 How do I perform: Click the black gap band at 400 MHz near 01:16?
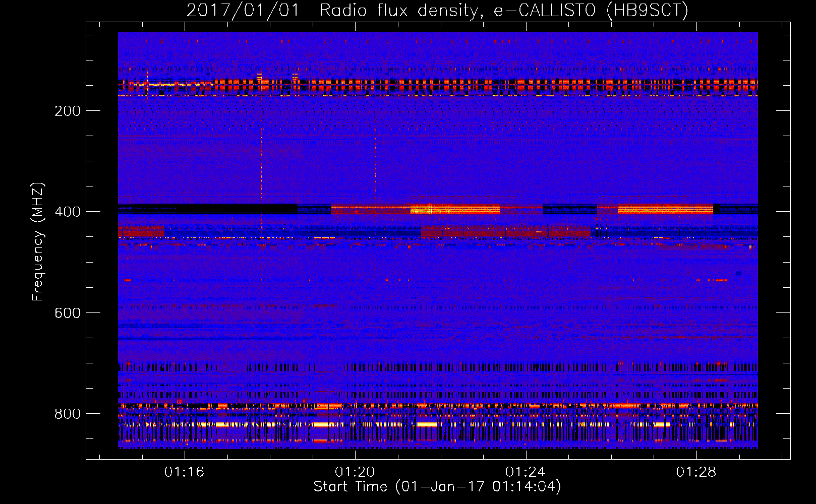coord(207,209)
